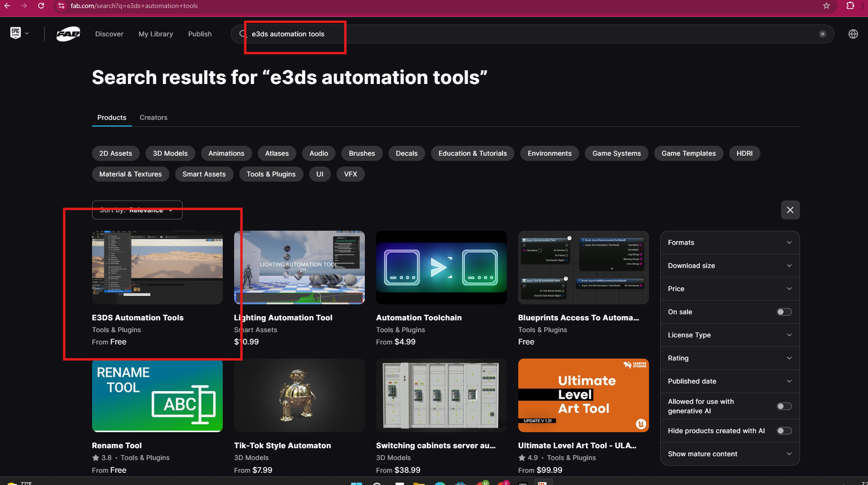Clear the search query with the X icon

point(822,34)
